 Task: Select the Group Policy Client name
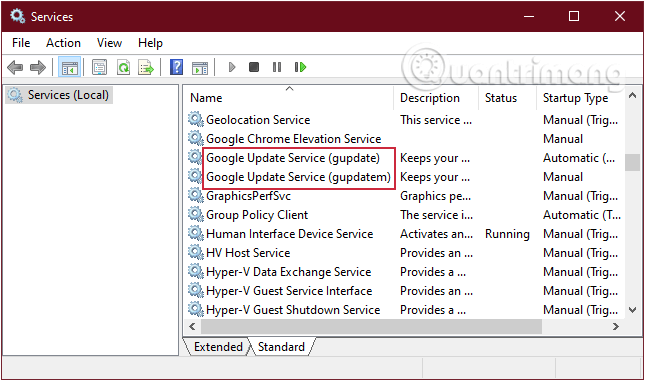257,215
